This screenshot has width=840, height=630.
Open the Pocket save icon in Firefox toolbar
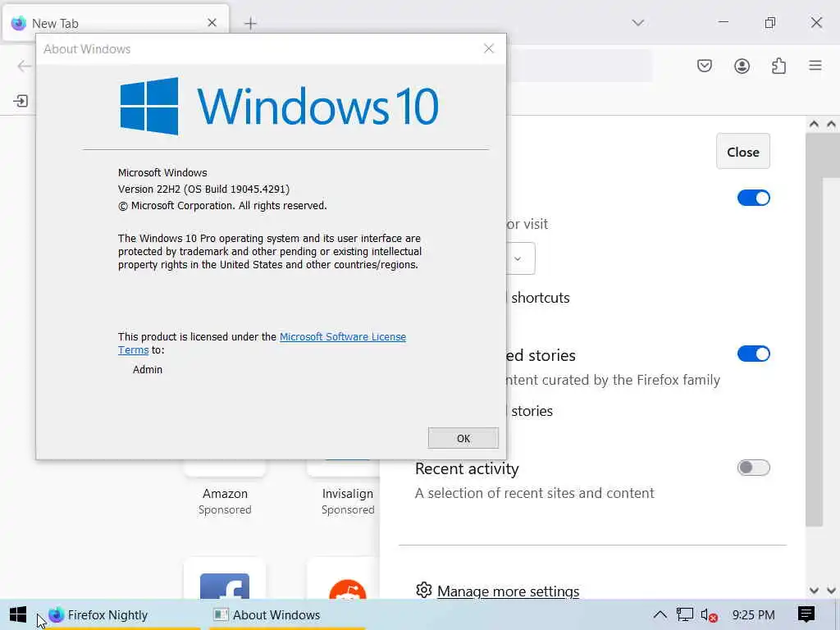pos(705,66)
